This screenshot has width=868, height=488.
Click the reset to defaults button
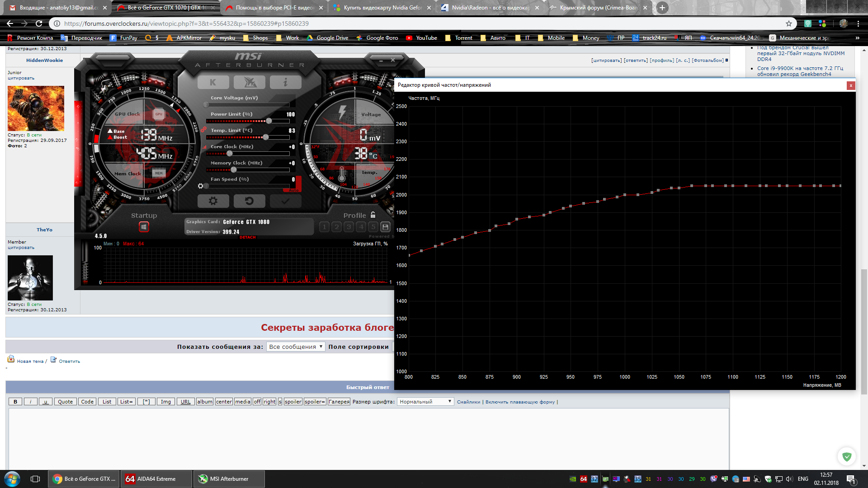pyautogui.click(x=249, y=201)
